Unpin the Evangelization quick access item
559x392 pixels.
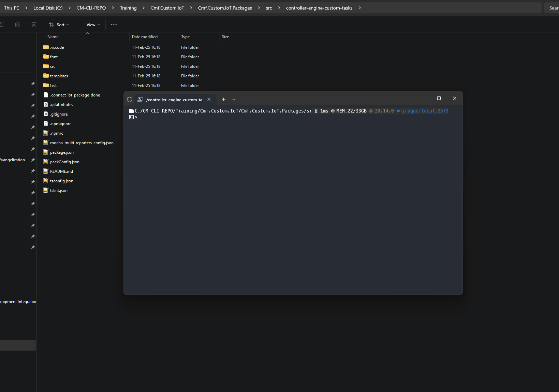[33, 160]
